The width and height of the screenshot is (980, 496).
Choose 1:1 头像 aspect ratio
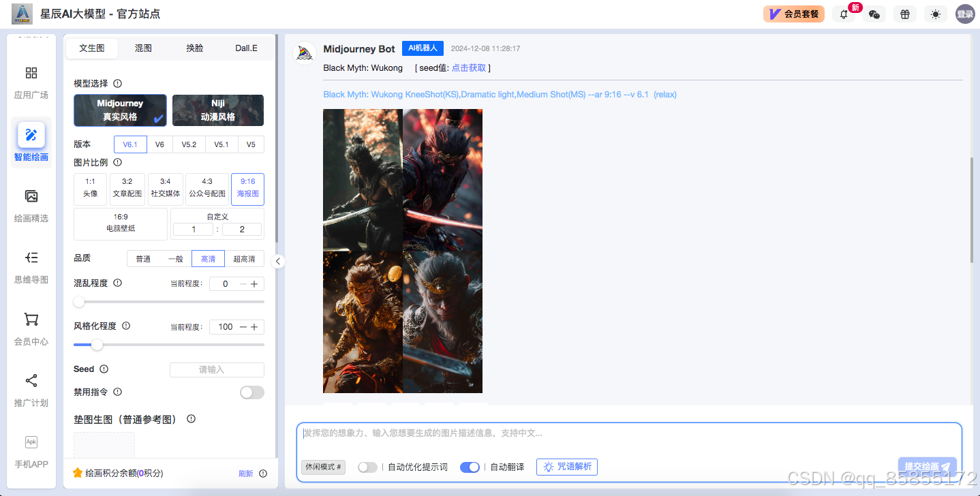pyautogui.click(x=90, y=189)
